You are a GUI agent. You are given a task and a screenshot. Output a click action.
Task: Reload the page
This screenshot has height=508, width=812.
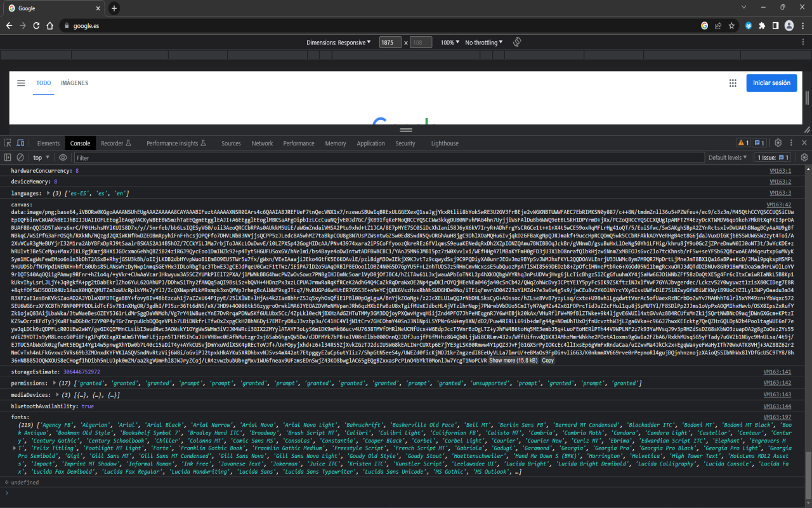click(x=36, y=26)
